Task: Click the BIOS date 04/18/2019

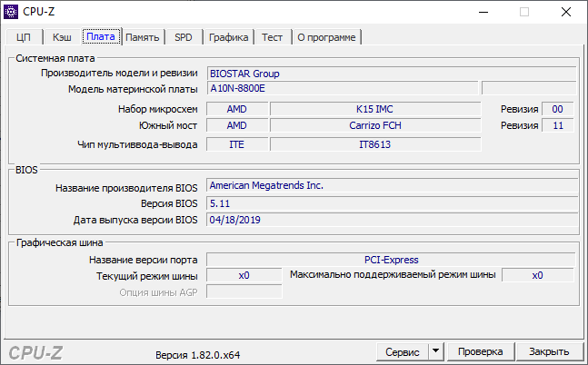Action: point(392,220)
